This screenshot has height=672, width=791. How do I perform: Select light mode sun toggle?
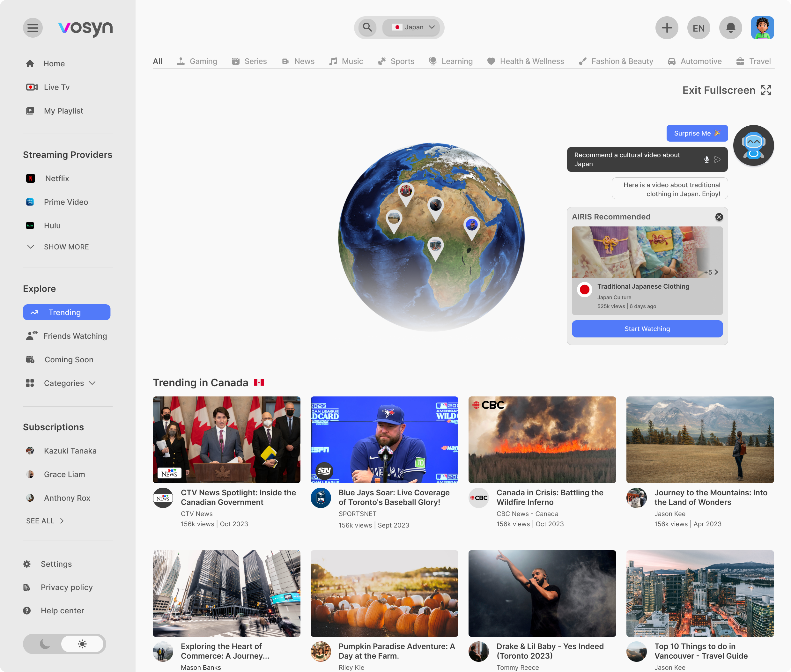pyautogui.click(x=82, y=644)
